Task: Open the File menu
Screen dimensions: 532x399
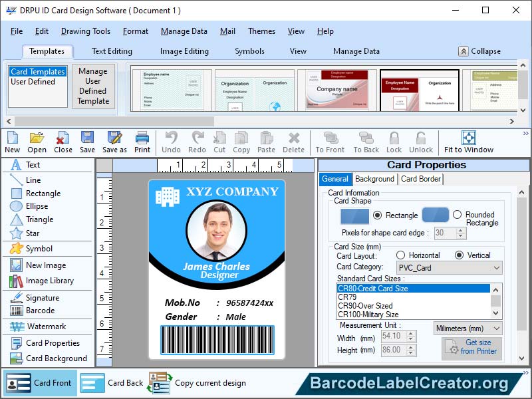Action: tap(16, 31)
